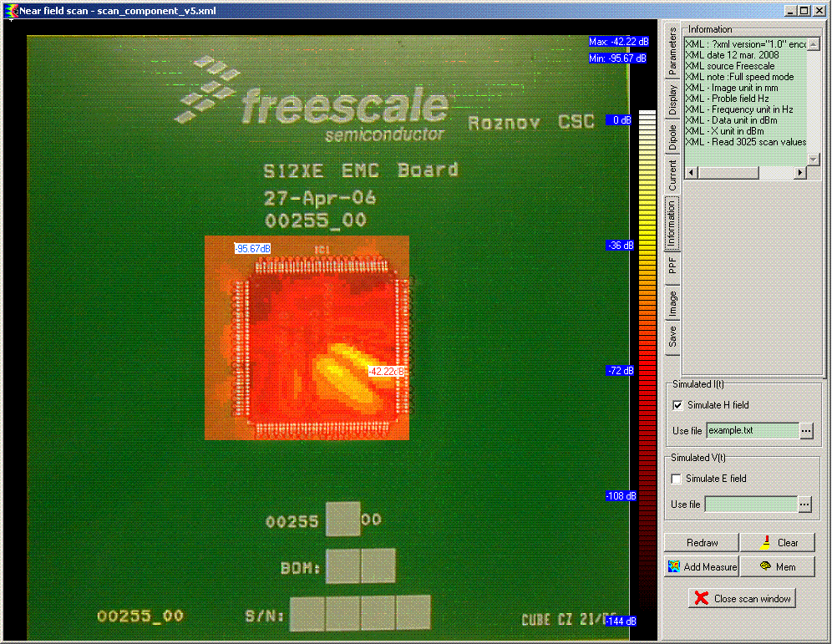Select 'XML - Frequency unit in Hz' line
The width and height of the screenshot is (837, 644).
738,109
